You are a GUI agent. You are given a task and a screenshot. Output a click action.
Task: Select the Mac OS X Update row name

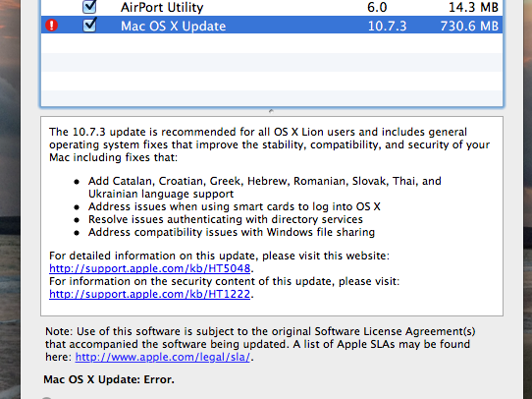point(173,27)
